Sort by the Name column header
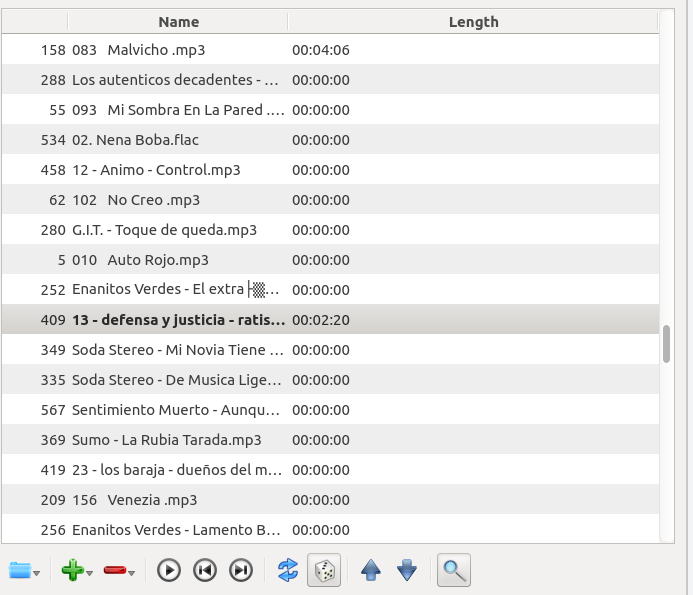 click(179, 22)
